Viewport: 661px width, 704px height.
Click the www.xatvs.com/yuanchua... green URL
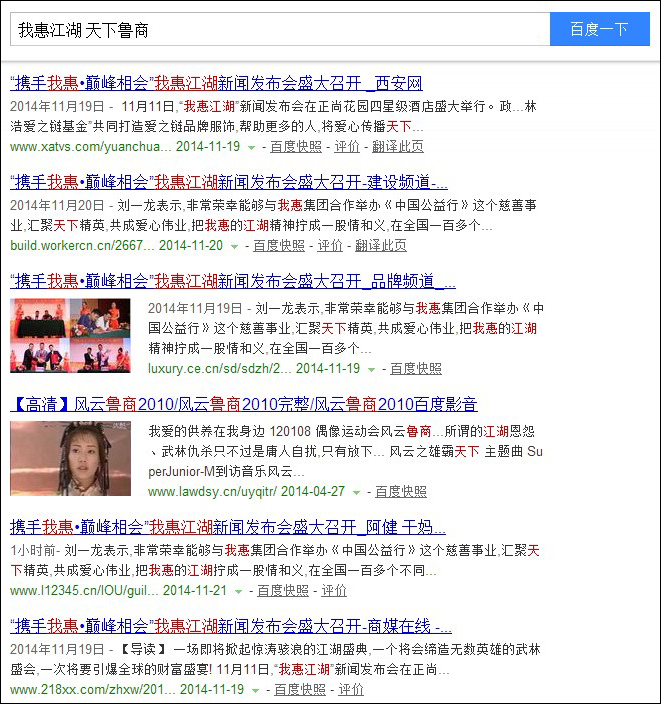pos(91,147)
